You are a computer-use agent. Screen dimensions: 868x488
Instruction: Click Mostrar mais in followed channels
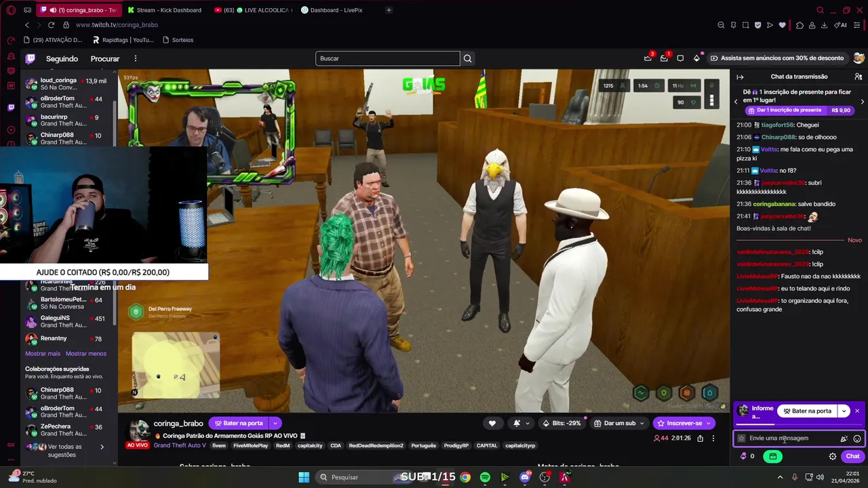tap(43, 354)
